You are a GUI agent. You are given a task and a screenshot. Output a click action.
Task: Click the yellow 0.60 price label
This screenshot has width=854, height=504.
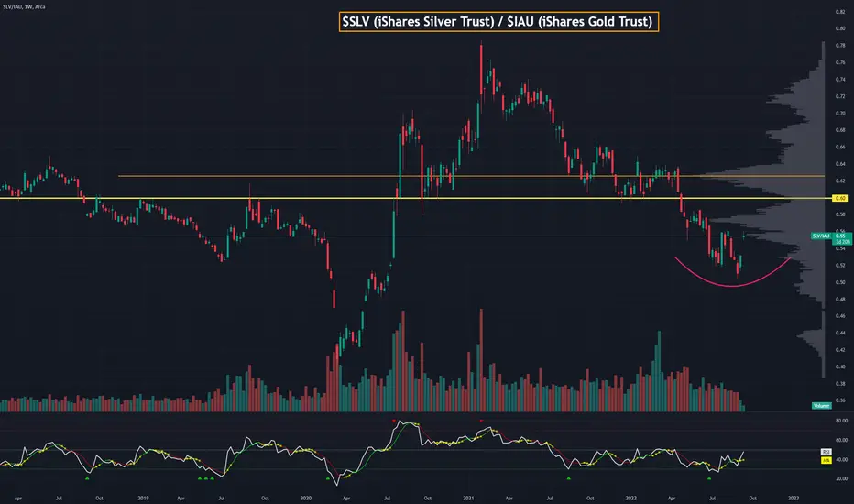tap(840, 198)
